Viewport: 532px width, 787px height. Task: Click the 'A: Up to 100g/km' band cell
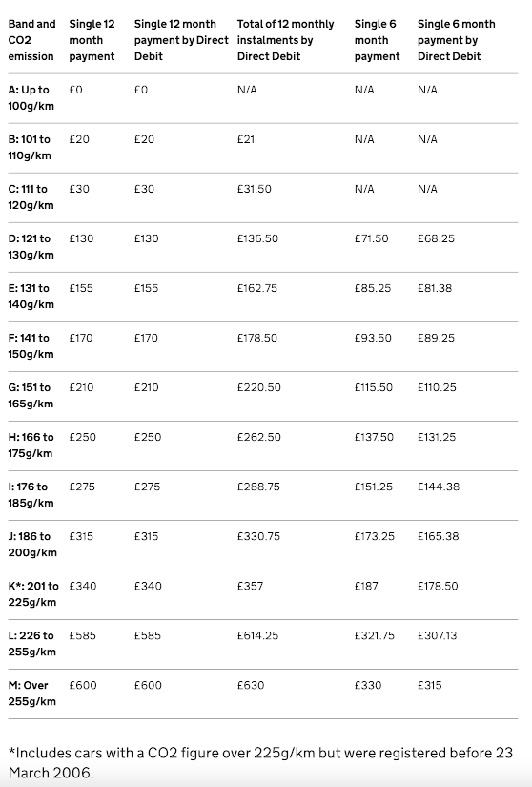(31, 98)
